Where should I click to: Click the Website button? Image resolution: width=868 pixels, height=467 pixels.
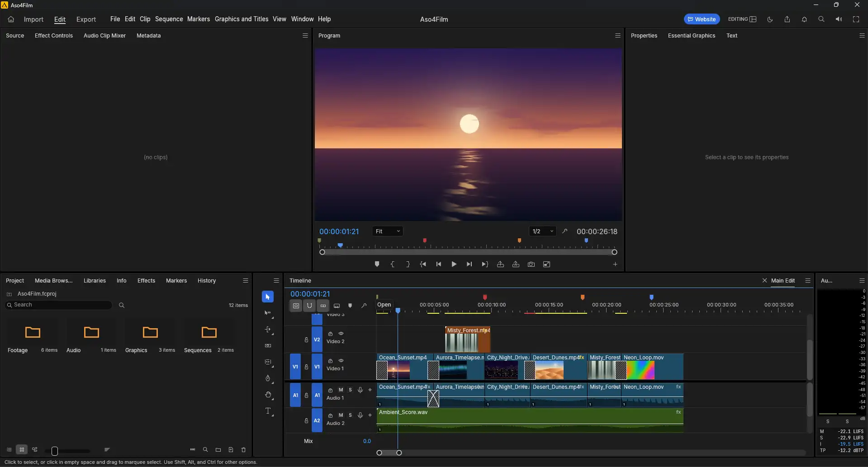[702, 19]
